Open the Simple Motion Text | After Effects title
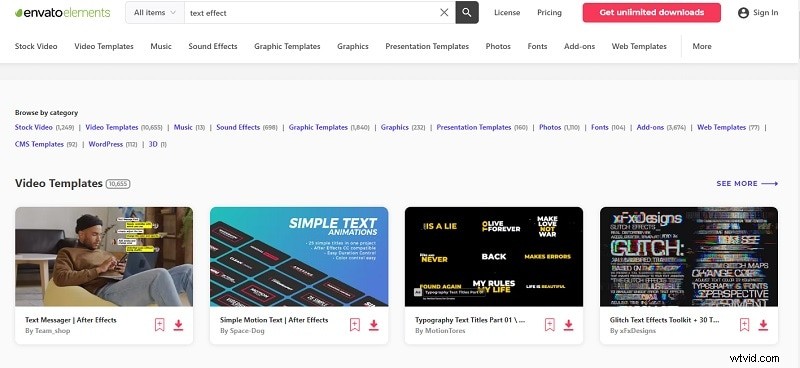The image size is (800, 368). (274, 320)
